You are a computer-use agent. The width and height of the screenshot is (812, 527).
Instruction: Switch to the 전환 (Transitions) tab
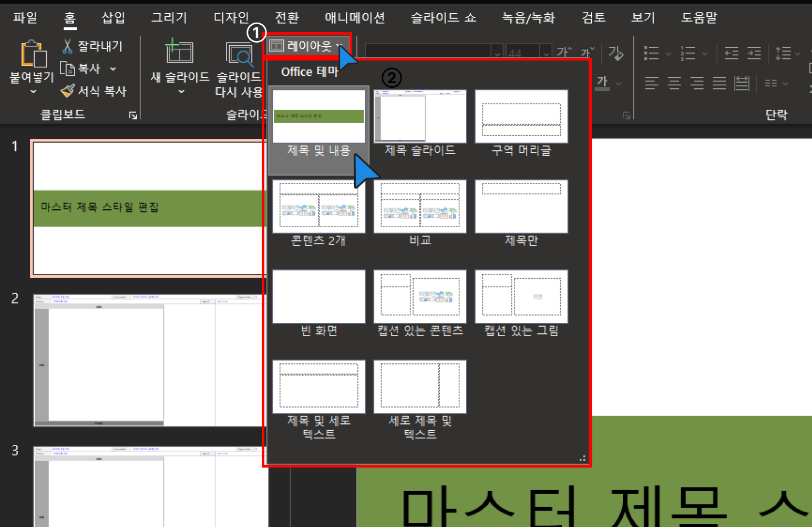coord(287,18)
